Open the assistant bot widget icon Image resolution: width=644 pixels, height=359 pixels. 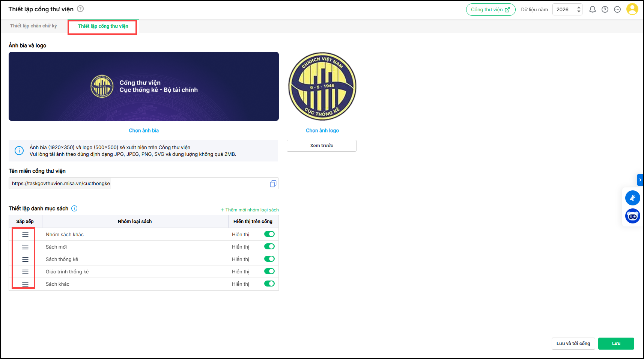tap(633, 216)
